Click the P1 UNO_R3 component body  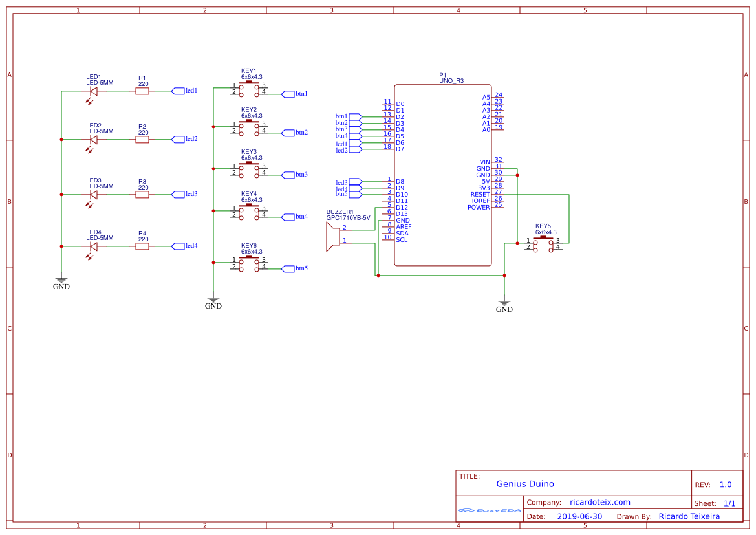tap(443, 175)
